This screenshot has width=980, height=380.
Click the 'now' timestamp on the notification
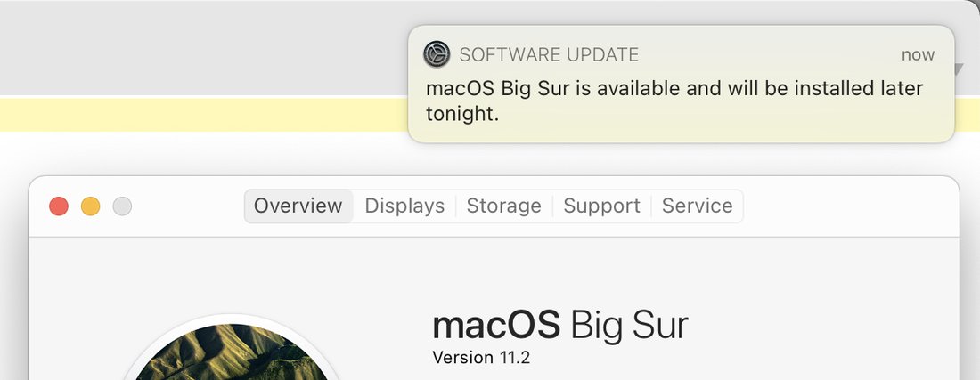pos(918,55)
